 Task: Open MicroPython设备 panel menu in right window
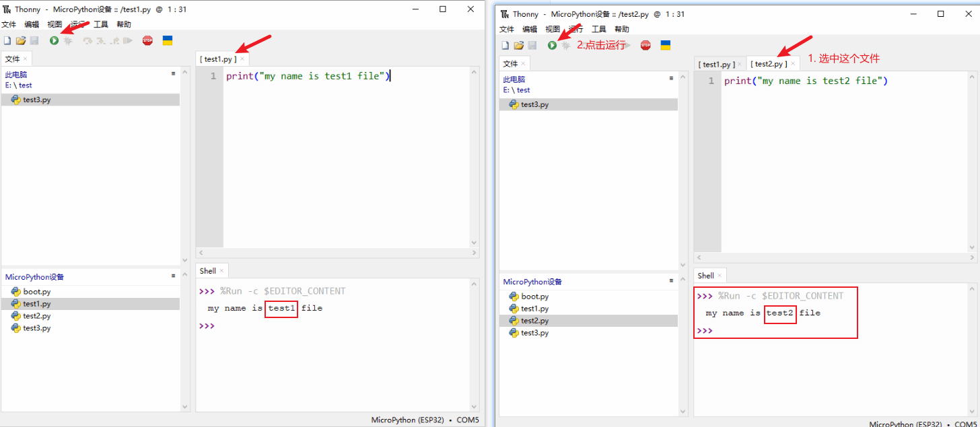click(671, 280)
